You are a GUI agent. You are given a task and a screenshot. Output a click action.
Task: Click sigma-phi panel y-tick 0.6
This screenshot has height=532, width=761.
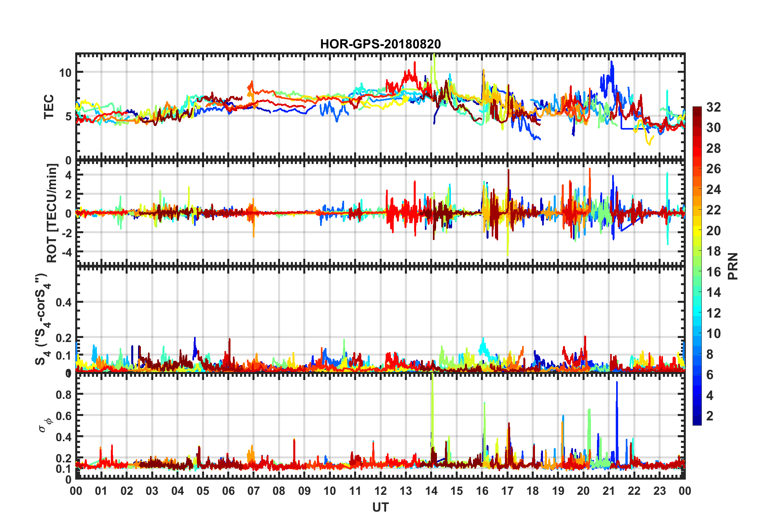pyautogui.click(x=64, y=416)
